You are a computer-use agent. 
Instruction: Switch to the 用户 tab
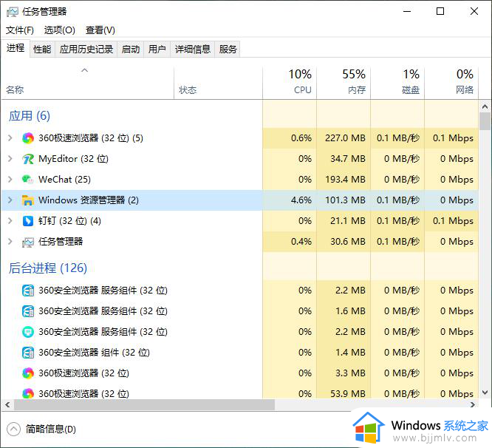pyautogui.click(x=157, y=50)
